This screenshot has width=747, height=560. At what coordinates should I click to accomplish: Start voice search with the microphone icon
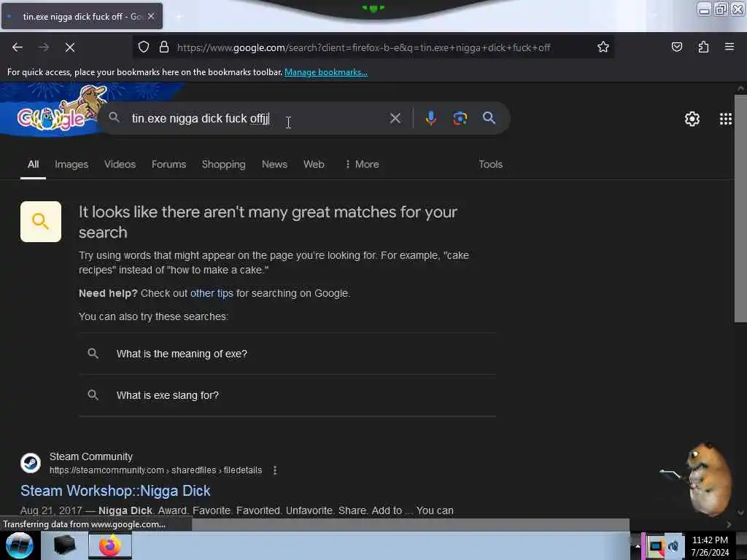pyautogui.click(x=430, y=118)
